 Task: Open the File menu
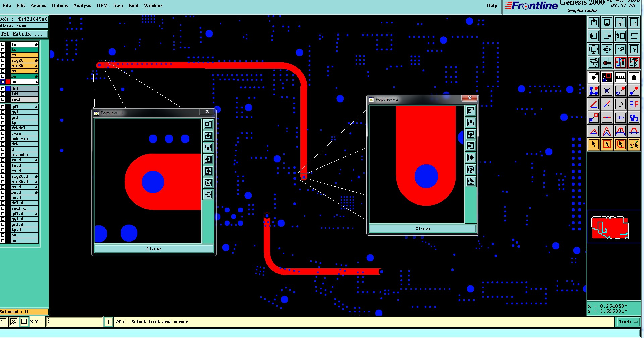6,5
